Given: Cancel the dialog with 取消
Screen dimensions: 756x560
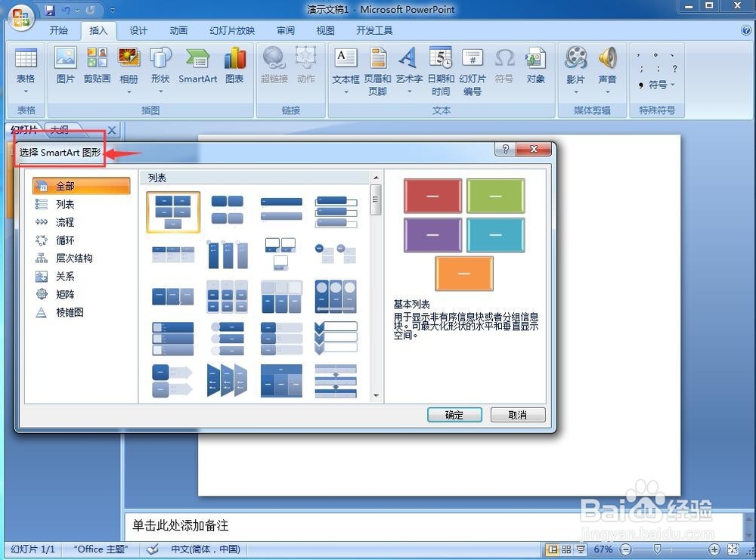Looking at the screenshot, I should pyautogui.click(x=518, y=415).
